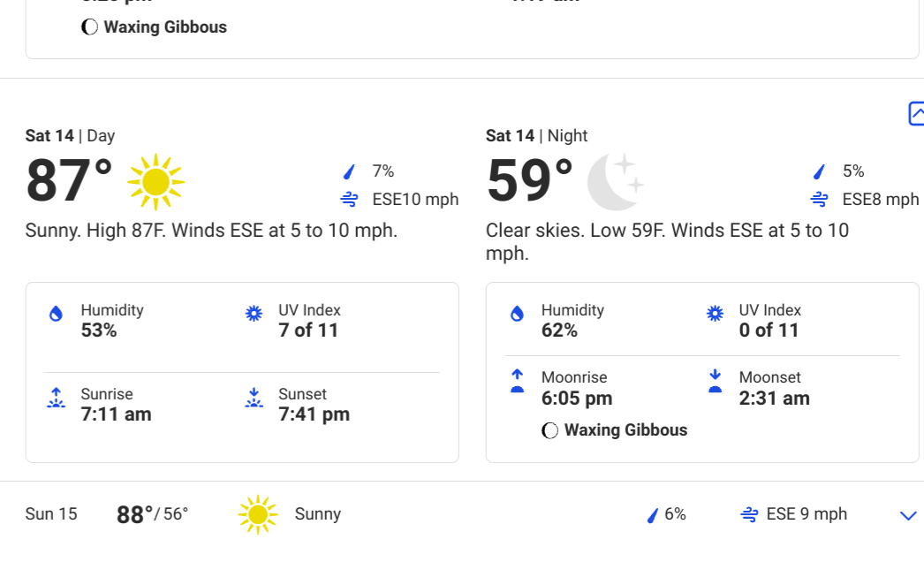The height and width of the screenshot is (562, 924).
Task: Click the 88° high temperature for Sun 15
Action: point(134,515)
